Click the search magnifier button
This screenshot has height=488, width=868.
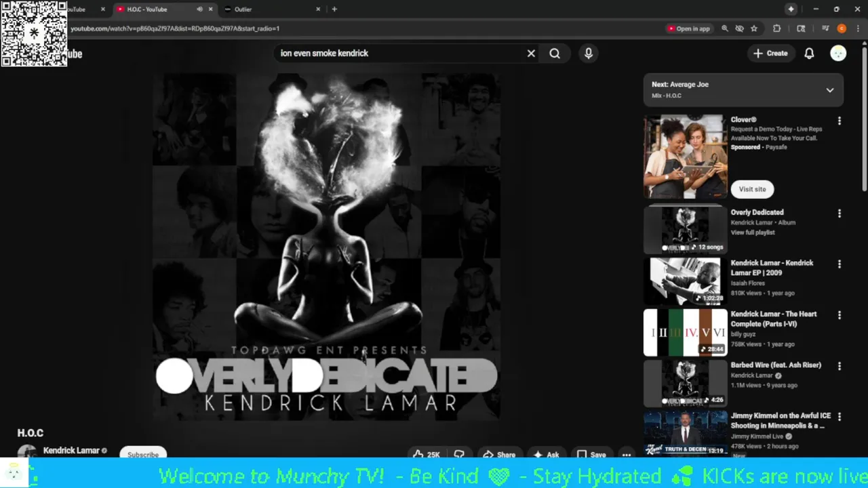click(555, 54)
